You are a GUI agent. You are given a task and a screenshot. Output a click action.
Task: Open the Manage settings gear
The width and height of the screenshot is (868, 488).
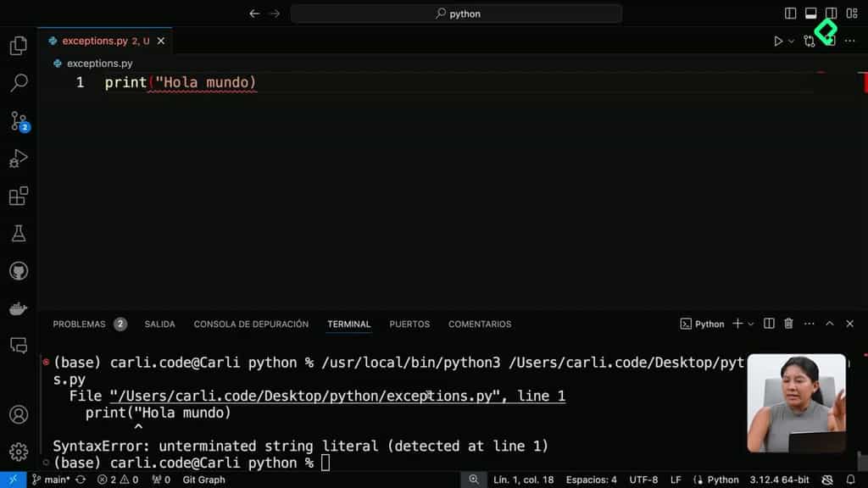[x=17, y=451]
